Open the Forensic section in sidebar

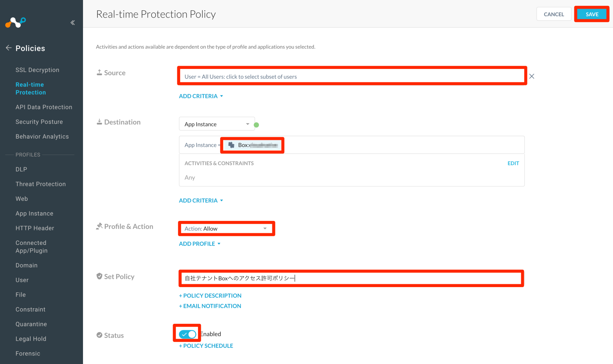point(28,353)
